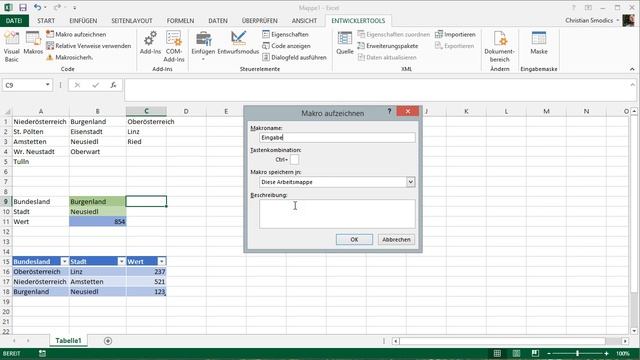This screenshot has height=360, width=640.
Task: Open the Add-Ins gear button
Action: click(x=150, y=43)
